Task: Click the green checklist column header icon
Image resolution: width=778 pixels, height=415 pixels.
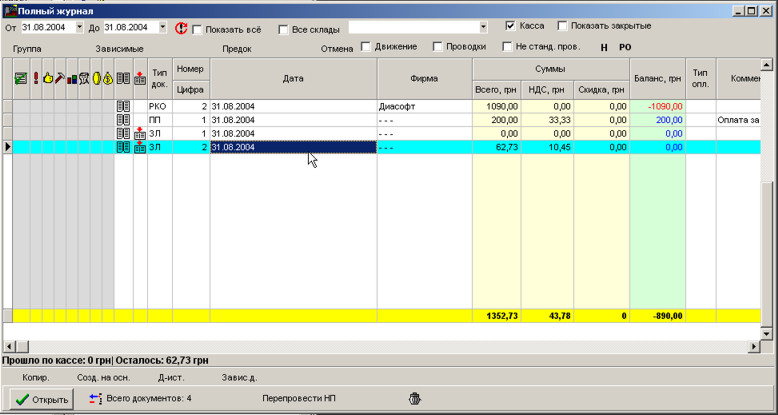Action: tap(20, 78)
